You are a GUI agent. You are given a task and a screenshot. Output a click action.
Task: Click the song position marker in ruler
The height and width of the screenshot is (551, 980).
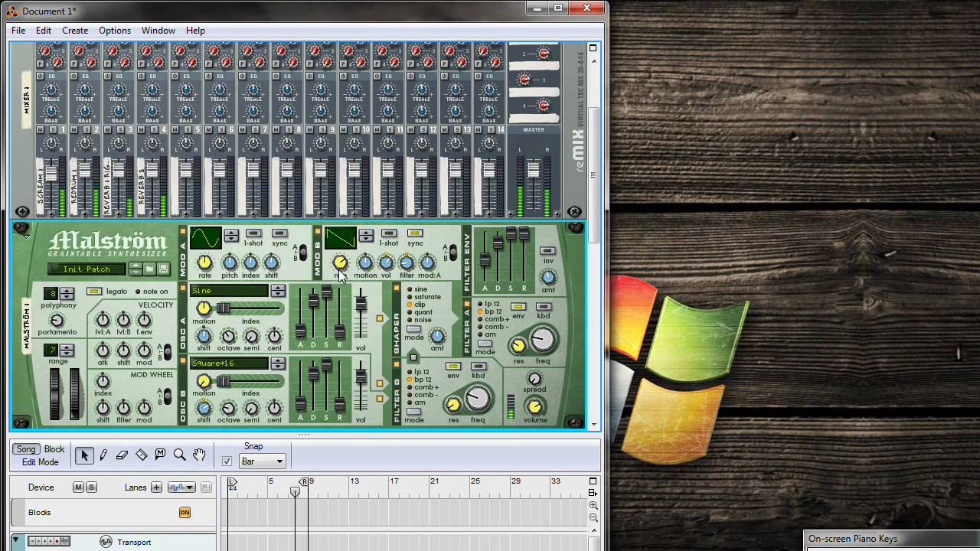point(295,491)
